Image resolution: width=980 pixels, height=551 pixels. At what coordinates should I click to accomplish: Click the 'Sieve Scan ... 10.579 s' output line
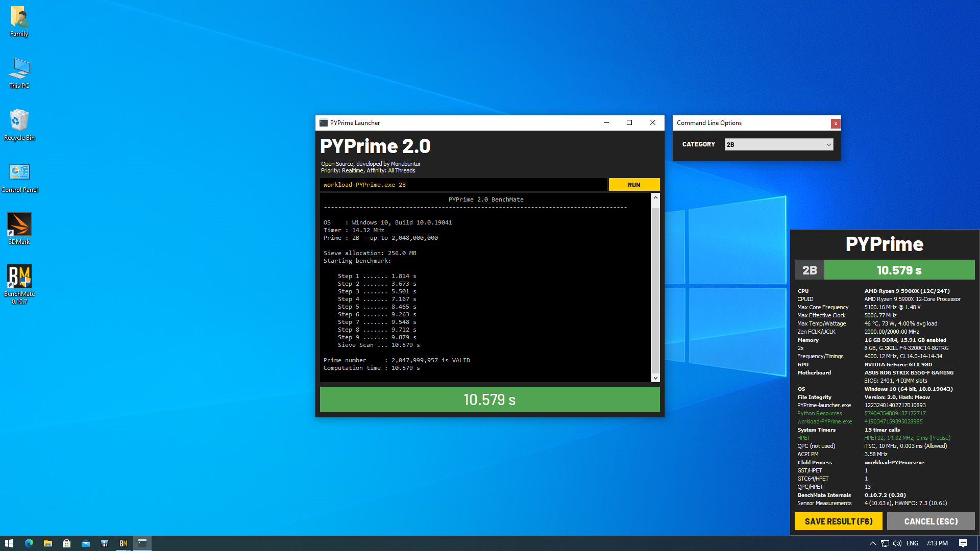coord(379,345)
